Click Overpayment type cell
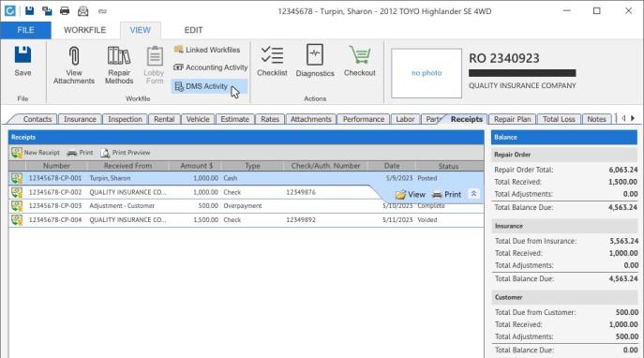This screenshot has width=644, height=358. tap(243, 205)
